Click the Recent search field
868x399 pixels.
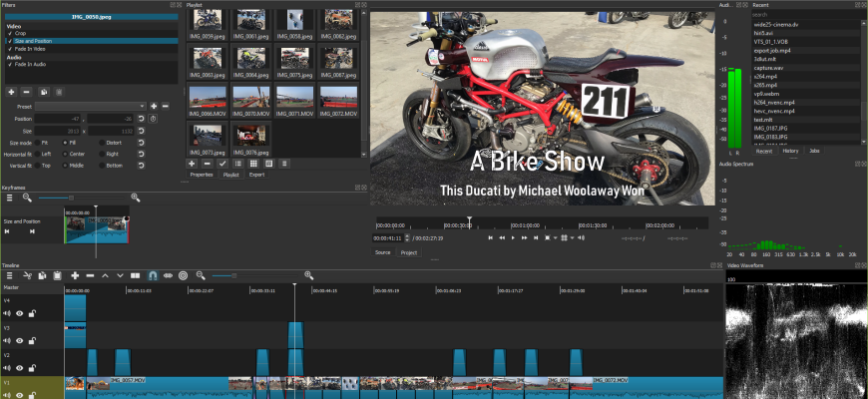coord(806,15)
